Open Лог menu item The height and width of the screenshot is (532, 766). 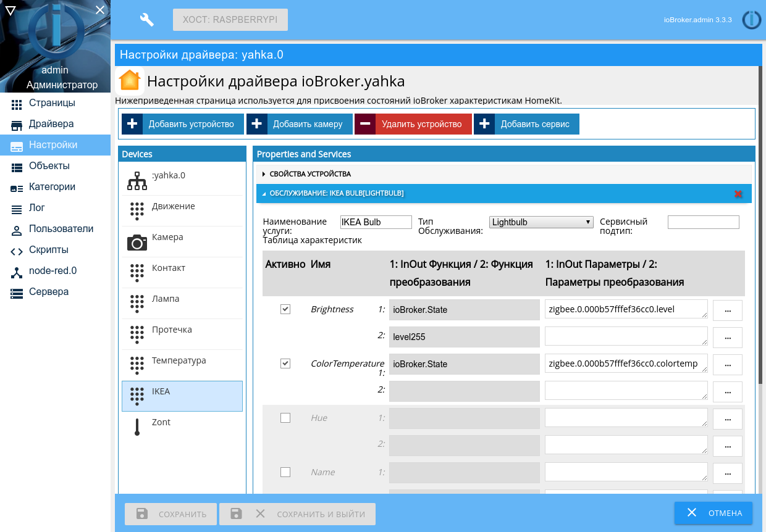[x=55, y=208]
